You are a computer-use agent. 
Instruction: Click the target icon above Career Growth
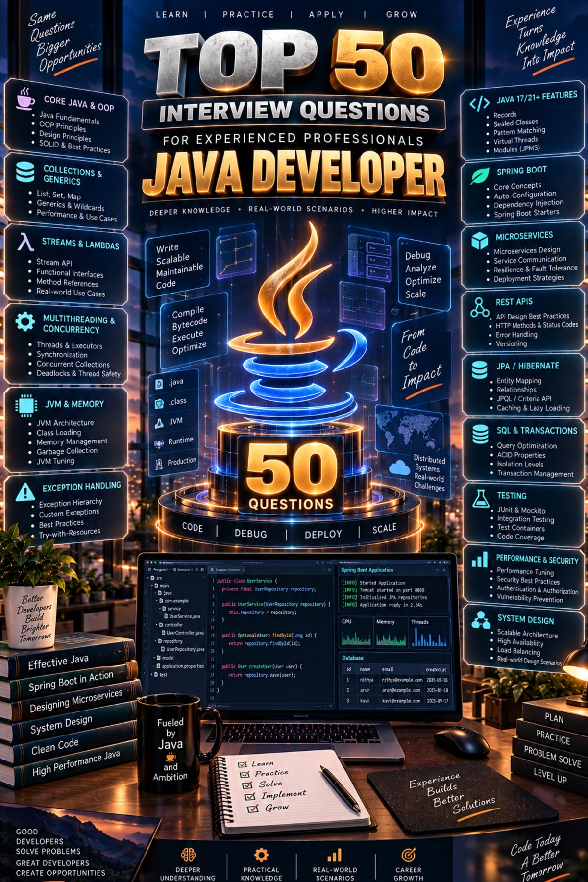tap(408, 855)
